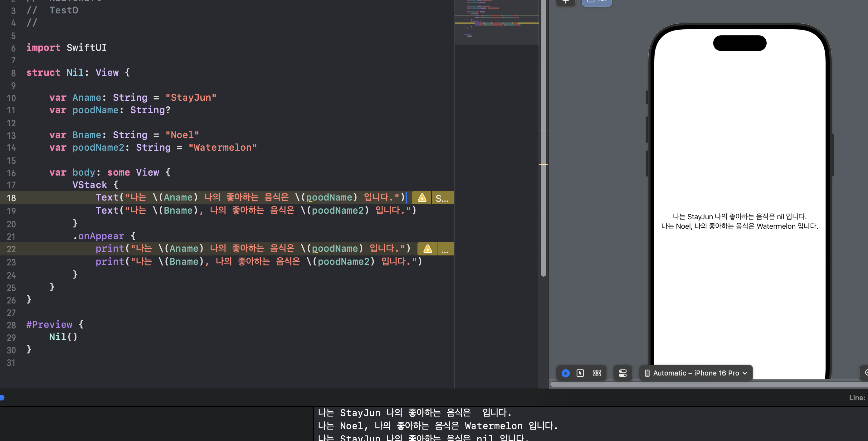This screenshot has height=441, width=868.
Task: Open preview Device Settings toggles button
Action: [622, 373]
